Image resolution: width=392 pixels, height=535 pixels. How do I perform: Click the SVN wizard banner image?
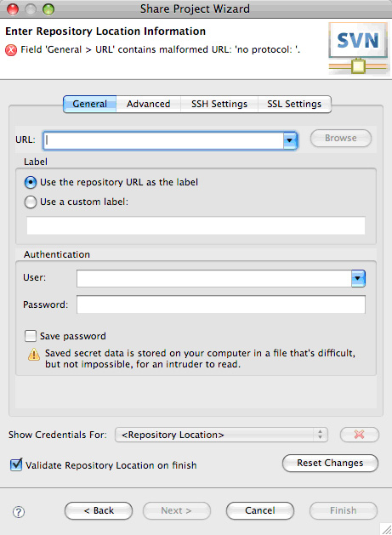click(x=358, y=48)
